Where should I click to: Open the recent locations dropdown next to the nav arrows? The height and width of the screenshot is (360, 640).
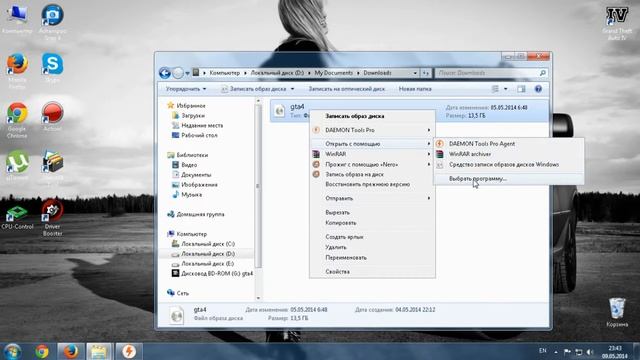187,73
